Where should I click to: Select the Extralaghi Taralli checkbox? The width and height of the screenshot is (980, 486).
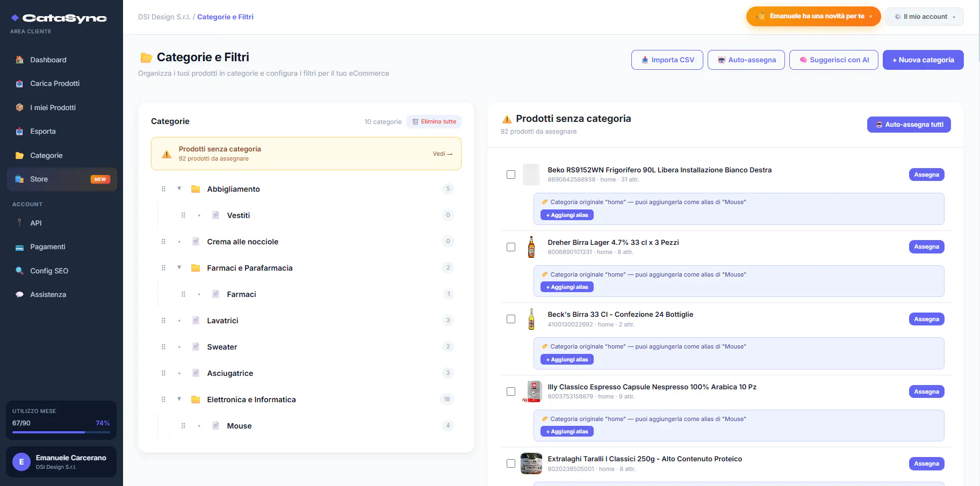click(x=511, y=463)
